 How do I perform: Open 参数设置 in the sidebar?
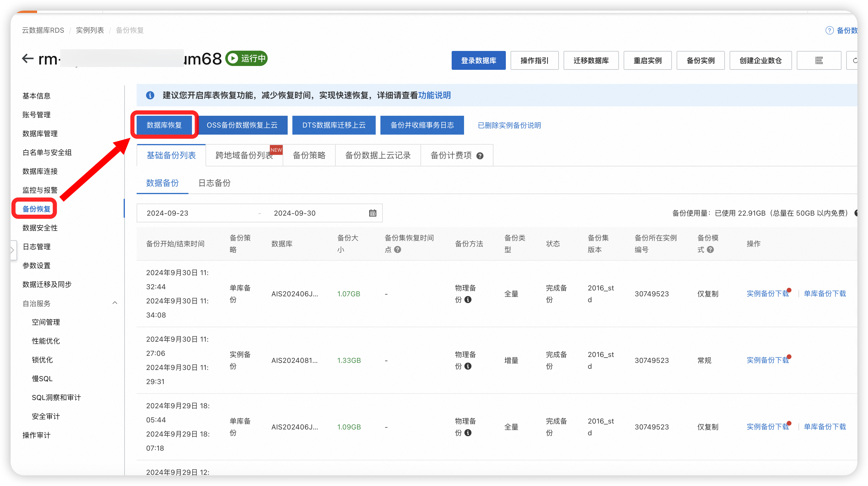(37, 266)
